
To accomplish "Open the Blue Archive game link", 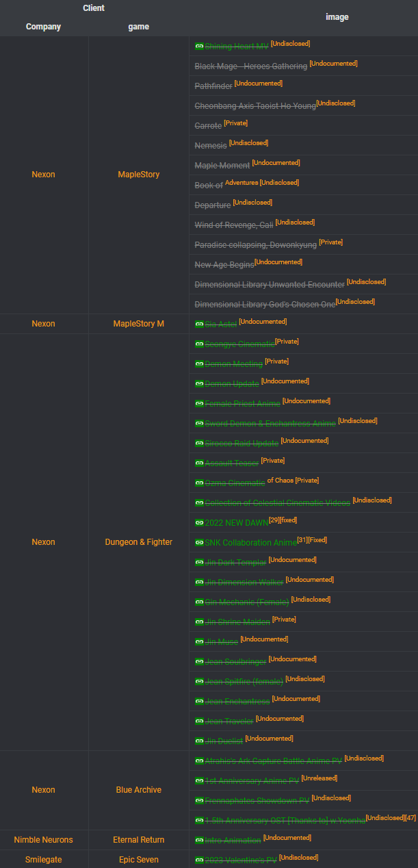I will click(138, 790).
